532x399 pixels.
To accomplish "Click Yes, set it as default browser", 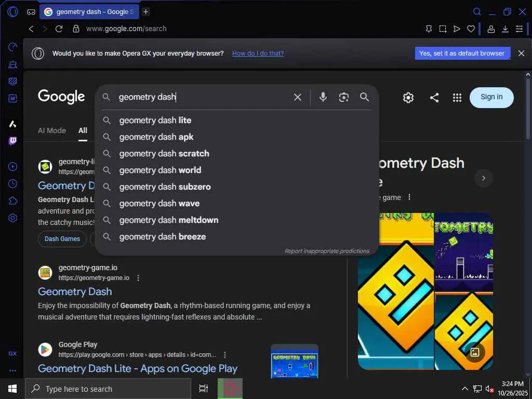I will click(462, 54).
